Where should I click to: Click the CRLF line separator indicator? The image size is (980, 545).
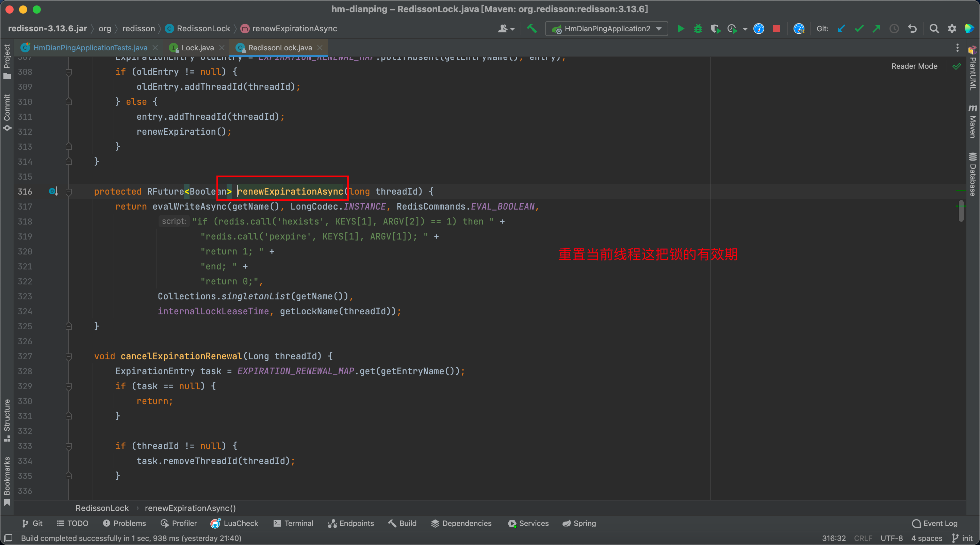[863, 538]
